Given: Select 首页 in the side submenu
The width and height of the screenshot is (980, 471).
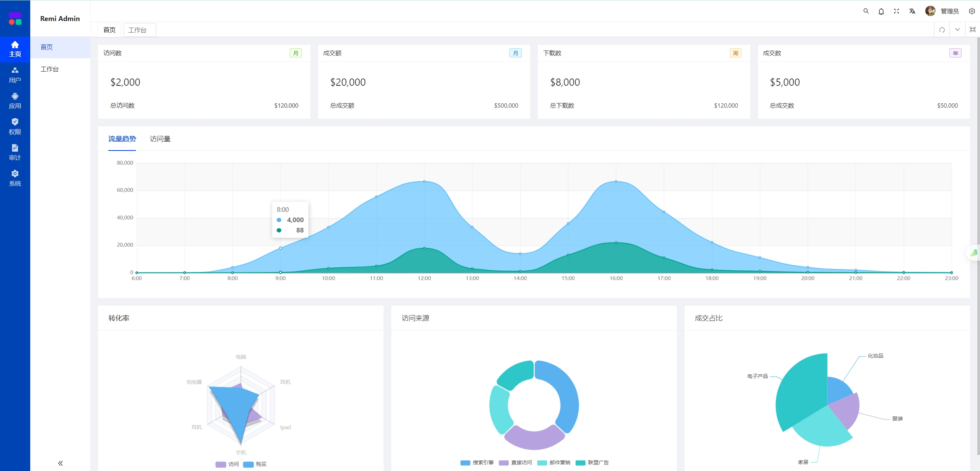Looking at the screenshot, I should [60, 47].
